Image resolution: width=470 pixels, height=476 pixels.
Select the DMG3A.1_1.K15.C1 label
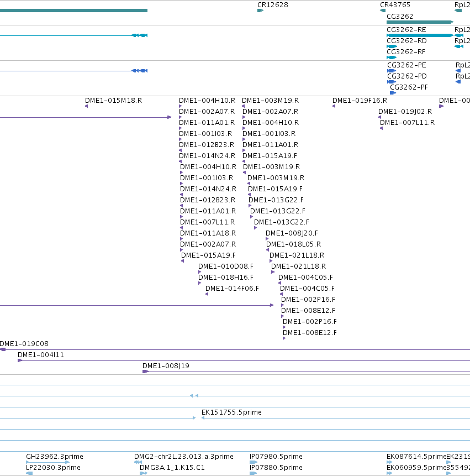172,468
